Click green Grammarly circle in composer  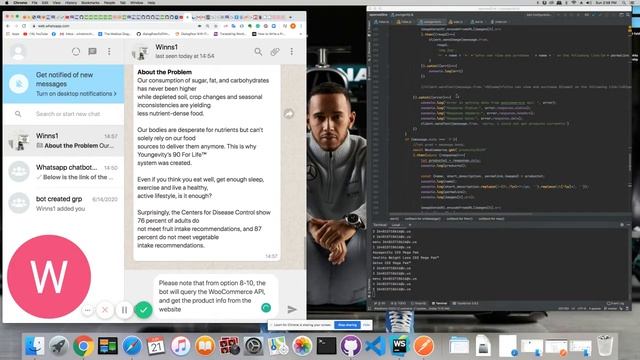click(x=266, y=308)
